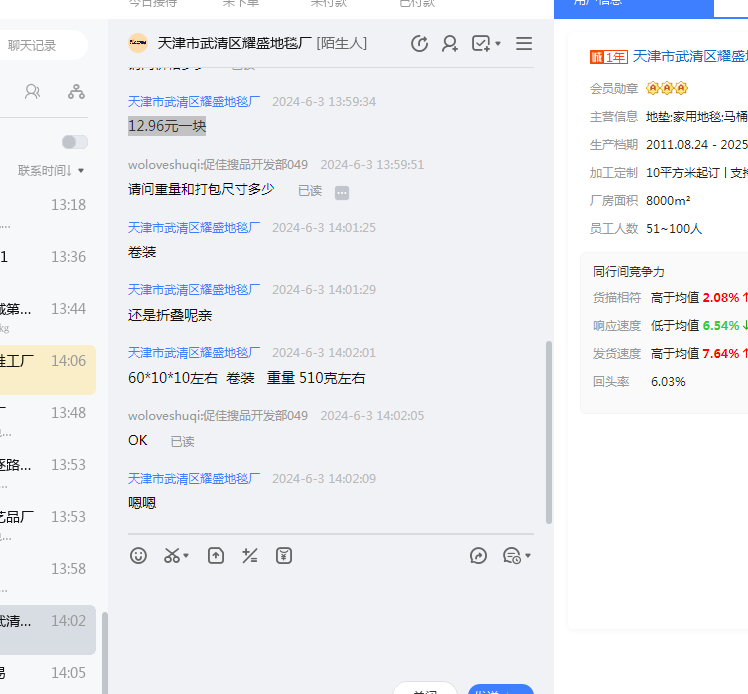Viewport: 748px width, 694px height.
Task: Open the emoji picker in chat toolbar
Action: click(138, 556)
